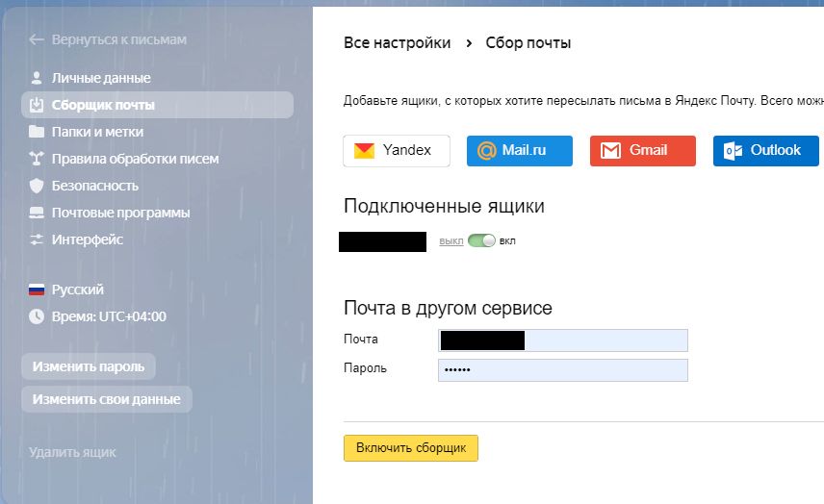Return to messages via Вернуться к письмам
The height and width of the screenshot is (504, 824).
pyautogui.click(x=118, y=39)
